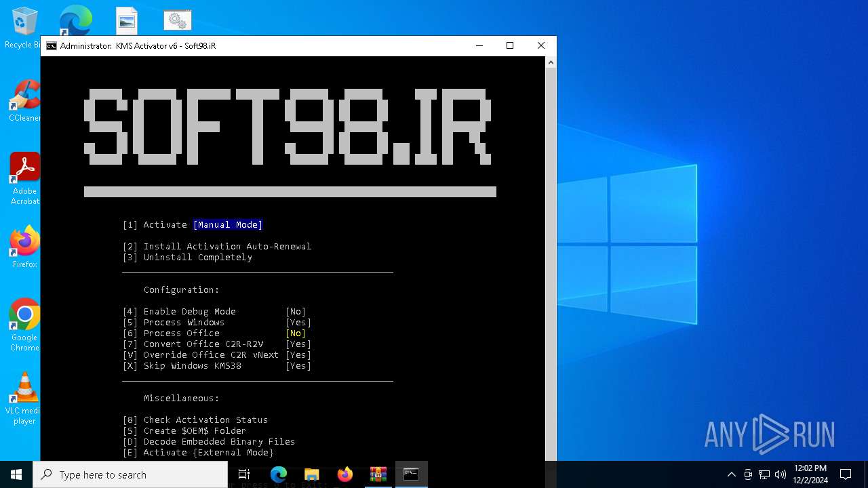Open the notification center
868x488 pixels.
846,474
